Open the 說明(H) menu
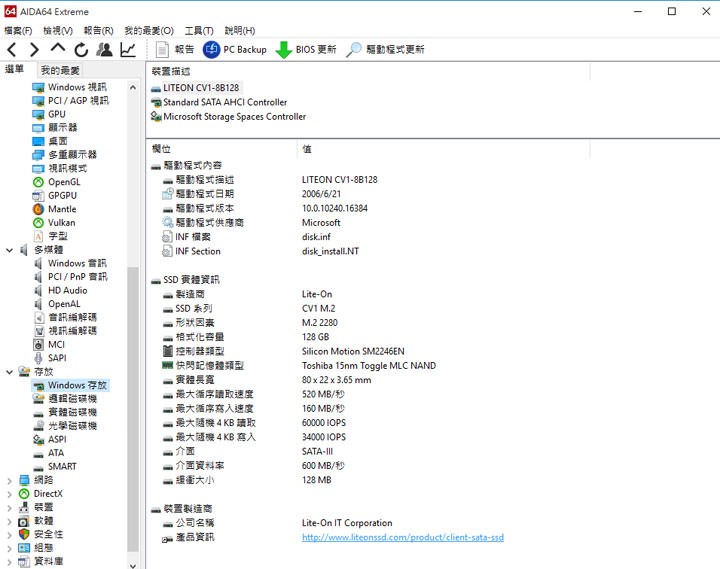 click(240, 31)
